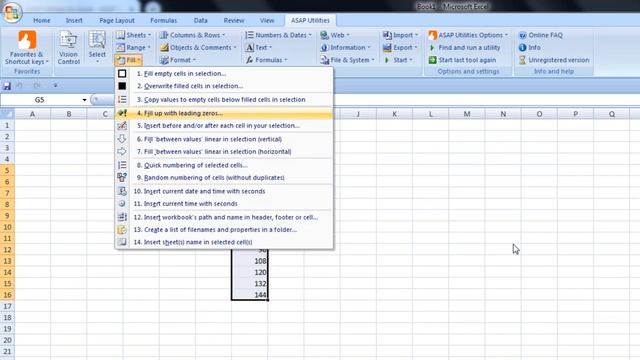Expand the Numbers & Dates dropdown
Image resolution: width=640 pixels, height=360 pixels.
tap(278, 35)
